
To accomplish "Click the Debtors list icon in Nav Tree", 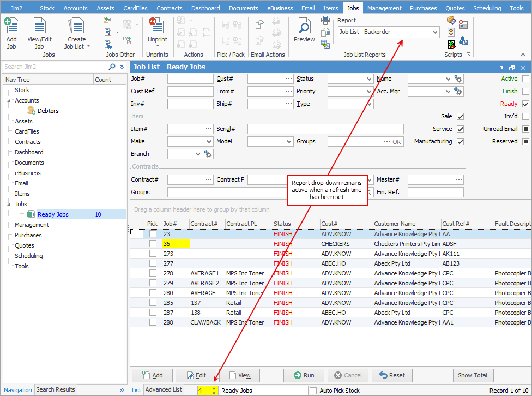I will 31,111.
